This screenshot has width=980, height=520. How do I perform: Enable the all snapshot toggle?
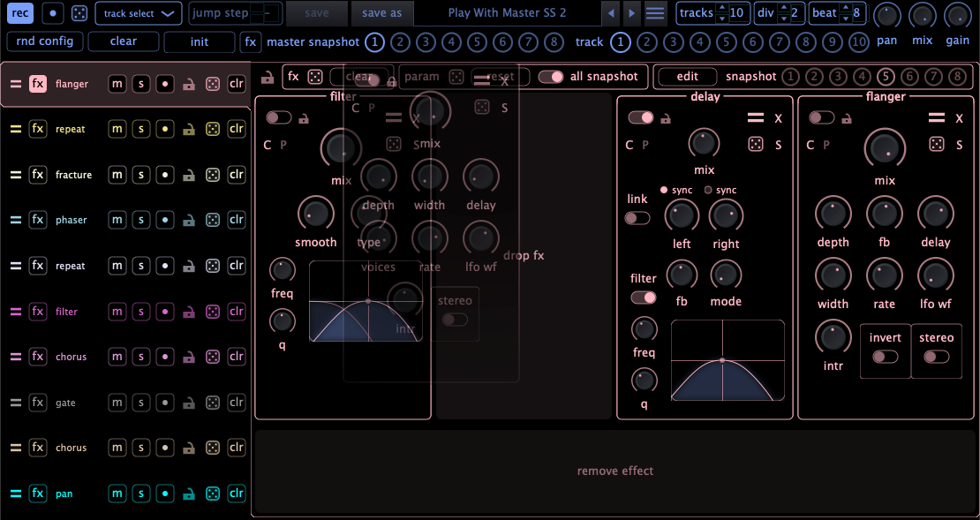point(552,76)
